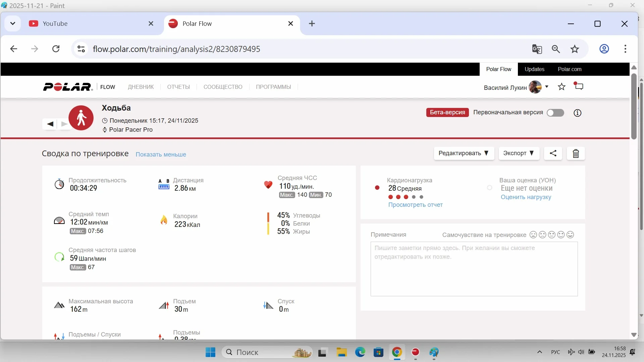Click Google Translate icon in address bar

[x=537, y=49]
